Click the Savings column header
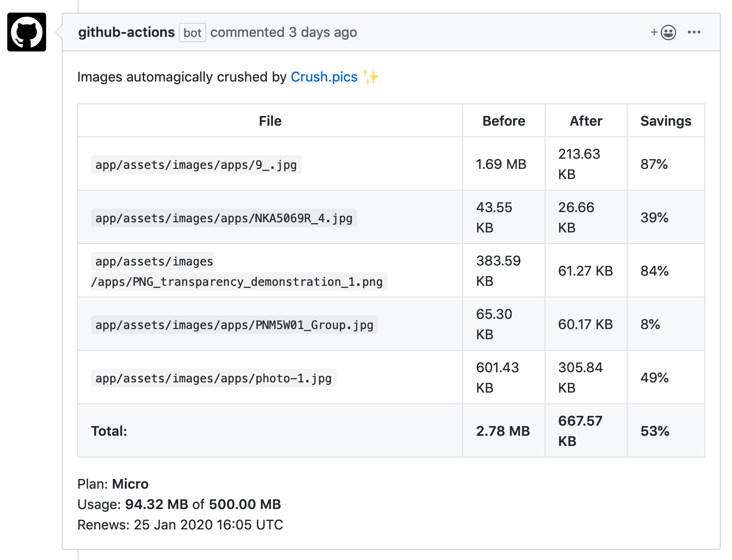The width and height of the screenshot is (732, 560). click(666, 121)
